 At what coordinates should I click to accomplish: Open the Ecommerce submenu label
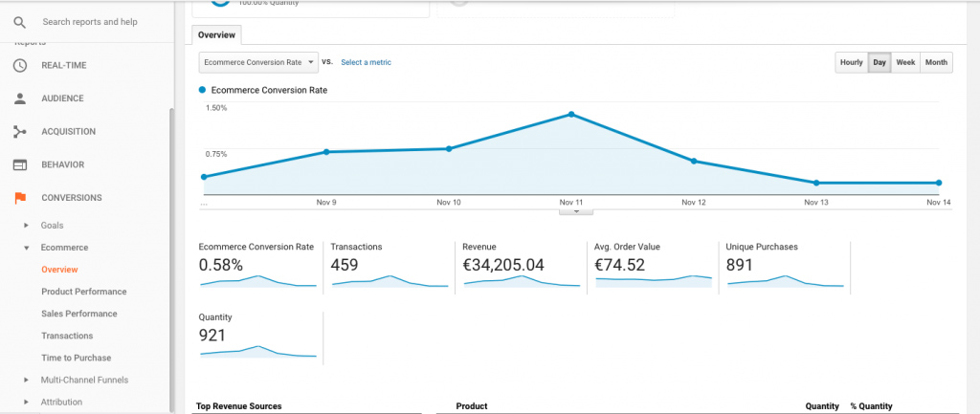click(64, 248)
